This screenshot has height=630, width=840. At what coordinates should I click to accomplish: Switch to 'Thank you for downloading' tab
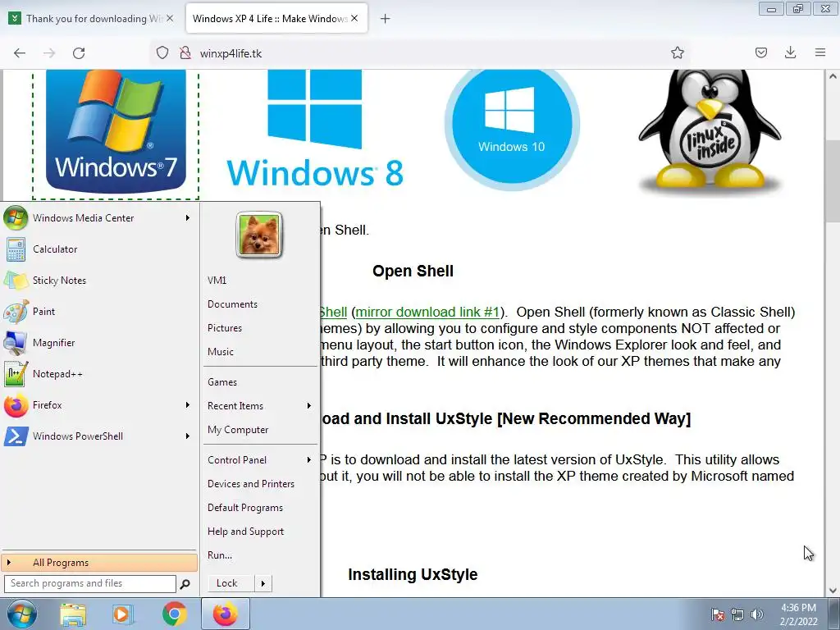(91, 19)
